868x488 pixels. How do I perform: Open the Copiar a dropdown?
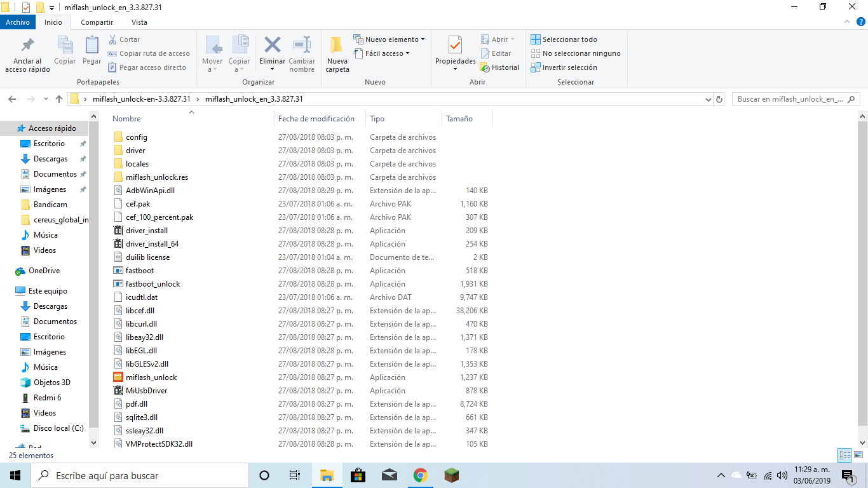(x=239, y=65)
